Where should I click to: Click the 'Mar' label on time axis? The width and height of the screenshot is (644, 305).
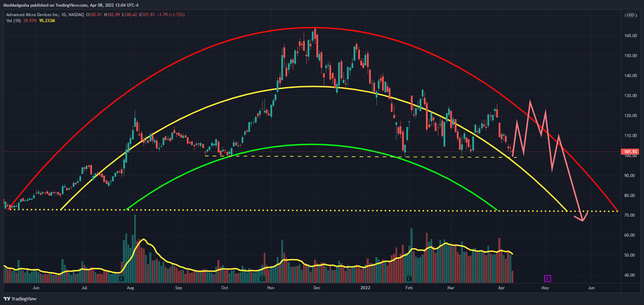pos(451,288)
